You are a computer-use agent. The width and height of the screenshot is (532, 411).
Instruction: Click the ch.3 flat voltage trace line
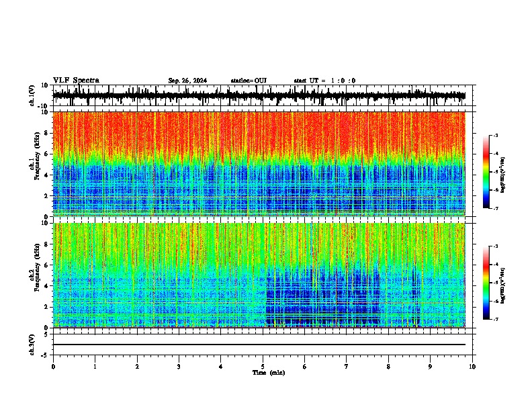pyautogui.click(x=259, y=345)
